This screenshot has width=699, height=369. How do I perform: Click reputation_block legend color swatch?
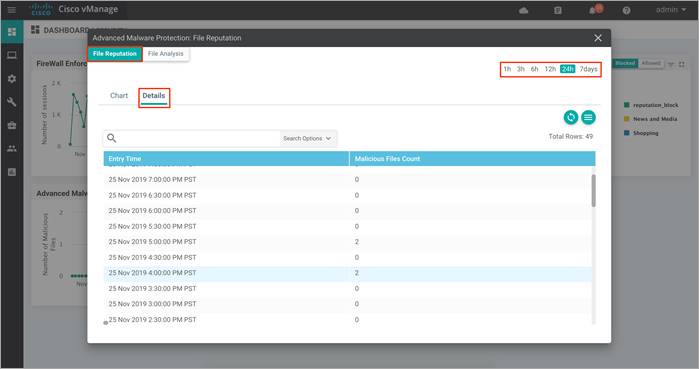click(626, 105)
